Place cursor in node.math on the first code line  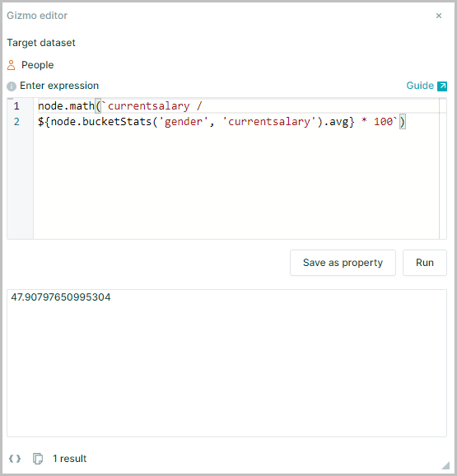[x=66, y=106]
